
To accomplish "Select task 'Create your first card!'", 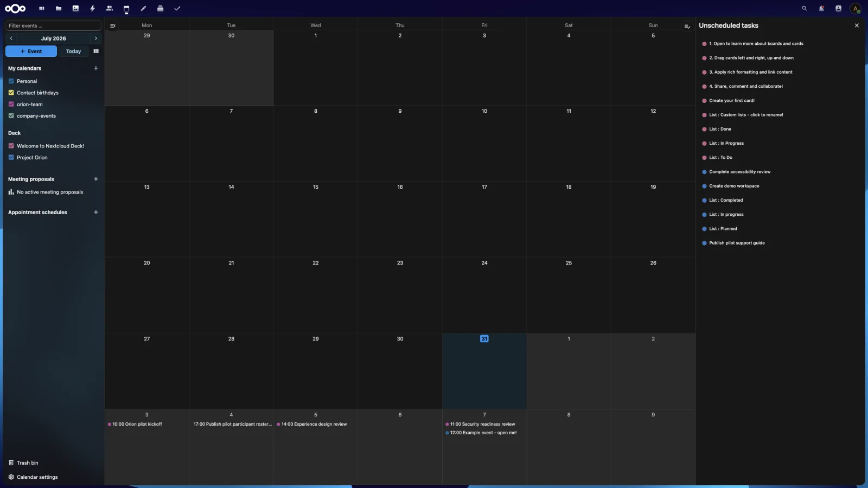I will pyautogui.click(x=732, y=100).
